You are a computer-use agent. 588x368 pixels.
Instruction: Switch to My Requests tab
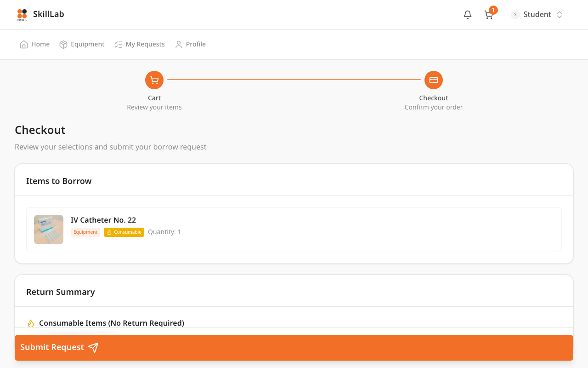tap(139, 44)
